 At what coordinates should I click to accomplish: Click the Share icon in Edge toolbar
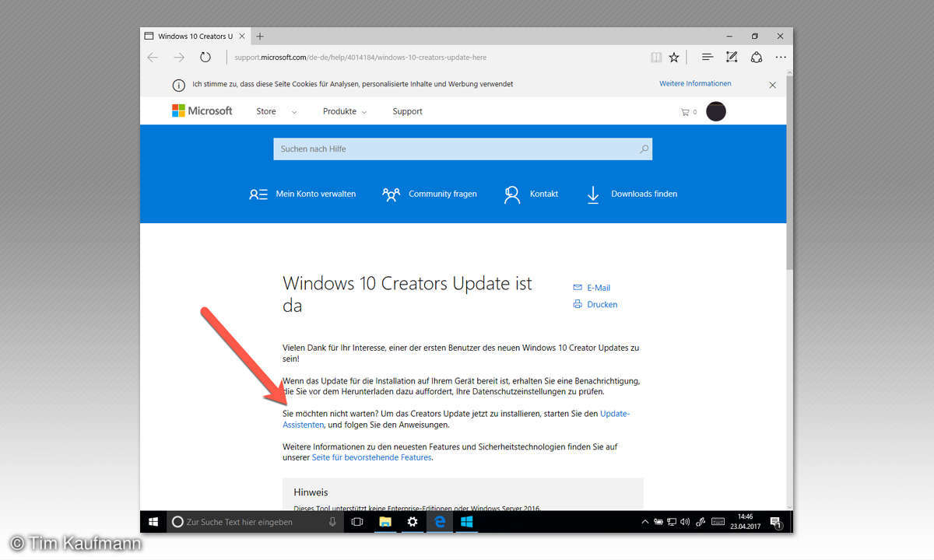tap(756, 57)
